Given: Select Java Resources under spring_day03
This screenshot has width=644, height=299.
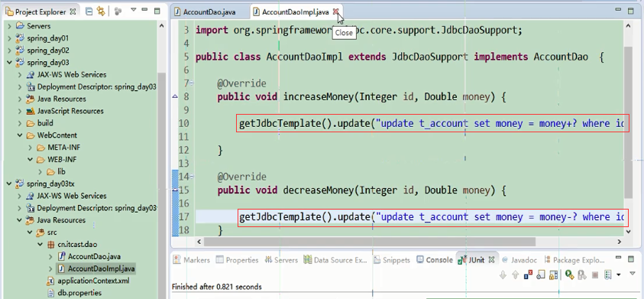Looking at the screenshot, I should point(62,99).
